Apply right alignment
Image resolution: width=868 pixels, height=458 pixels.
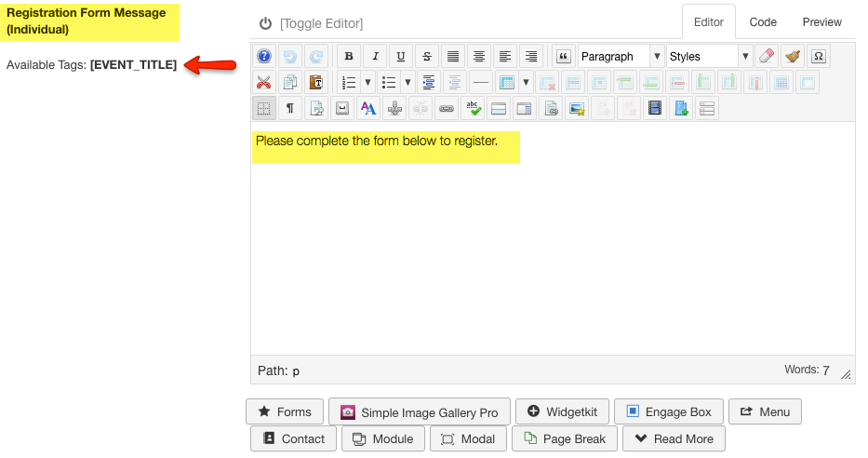[x=531, y=56]
